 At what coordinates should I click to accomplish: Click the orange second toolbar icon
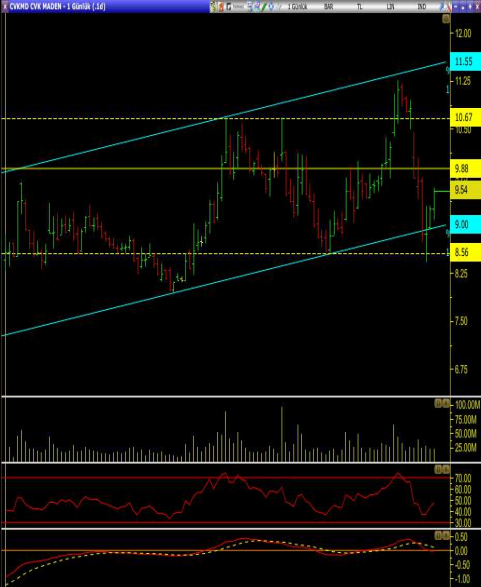tap(221, 6)
